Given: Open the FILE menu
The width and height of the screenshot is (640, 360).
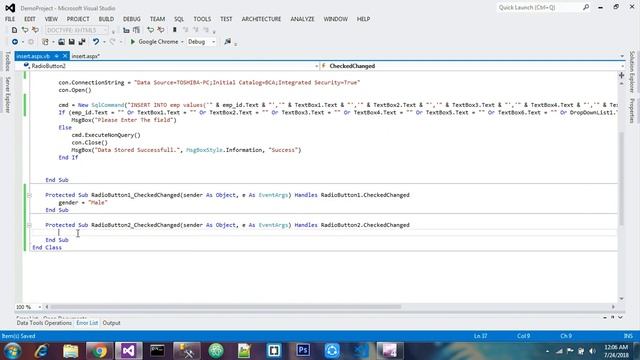Looking at the screenshot, I should [x=10, y=19].
